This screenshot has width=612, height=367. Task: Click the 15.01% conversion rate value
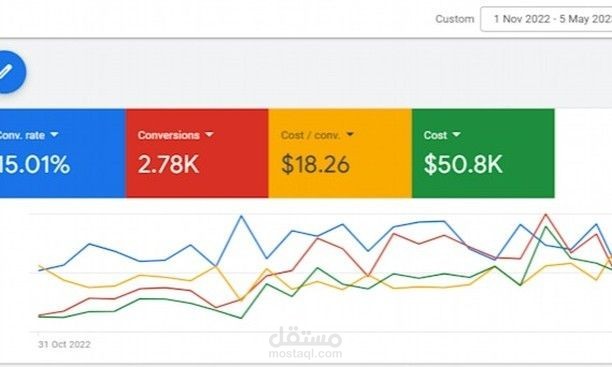click(x=34, y=164)
